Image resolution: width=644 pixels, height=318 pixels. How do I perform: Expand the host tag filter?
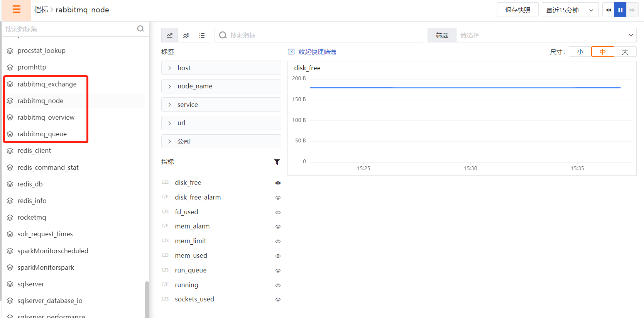221,68
